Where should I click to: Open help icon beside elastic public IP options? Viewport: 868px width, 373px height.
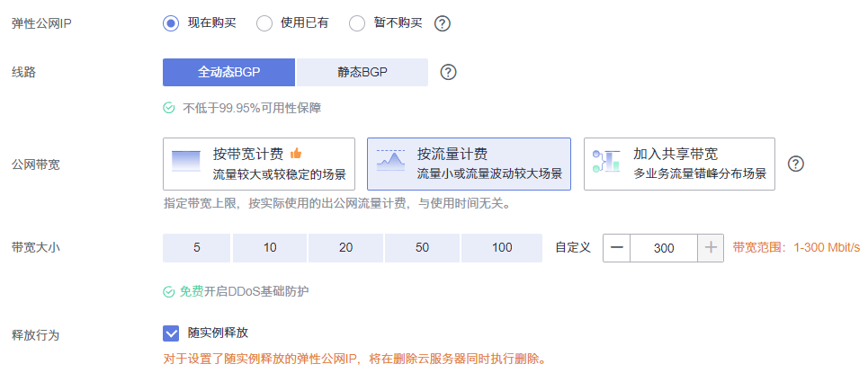(x=442, y=23)
